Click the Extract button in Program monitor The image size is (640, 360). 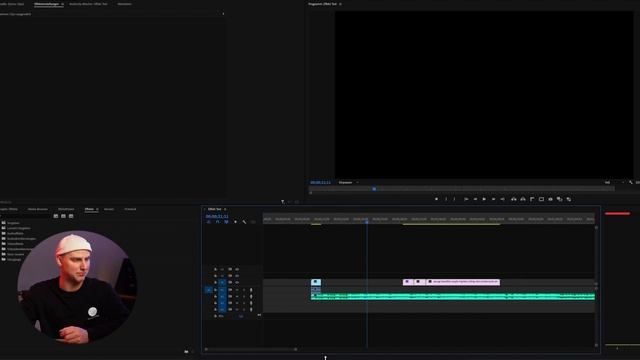523,199
